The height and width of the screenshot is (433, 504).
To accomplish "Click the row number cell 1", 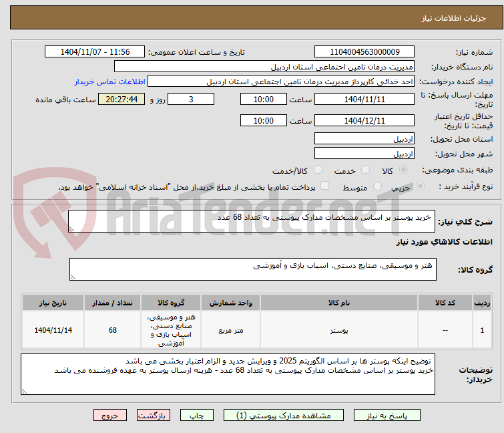I will 482,330.
